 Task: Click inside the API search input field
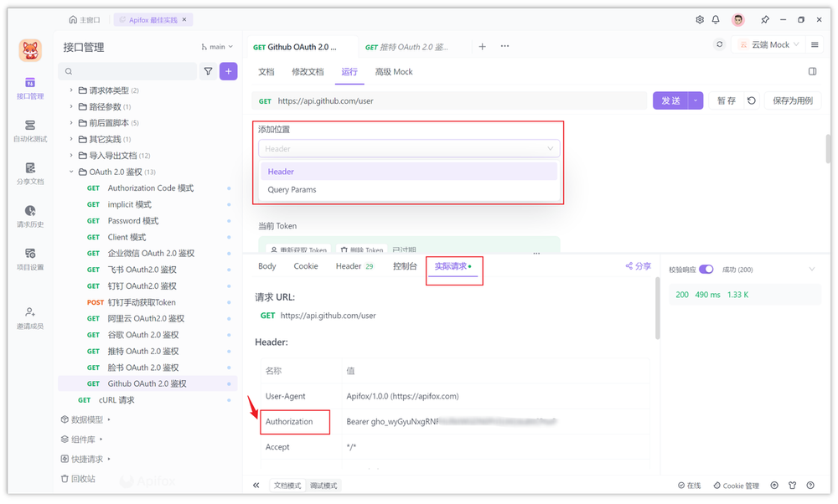[126, 71]
